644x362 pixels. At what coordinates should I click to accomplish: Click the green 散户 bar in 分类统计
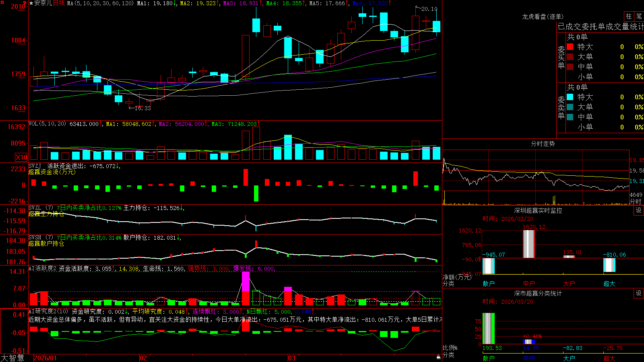(488, 329)
